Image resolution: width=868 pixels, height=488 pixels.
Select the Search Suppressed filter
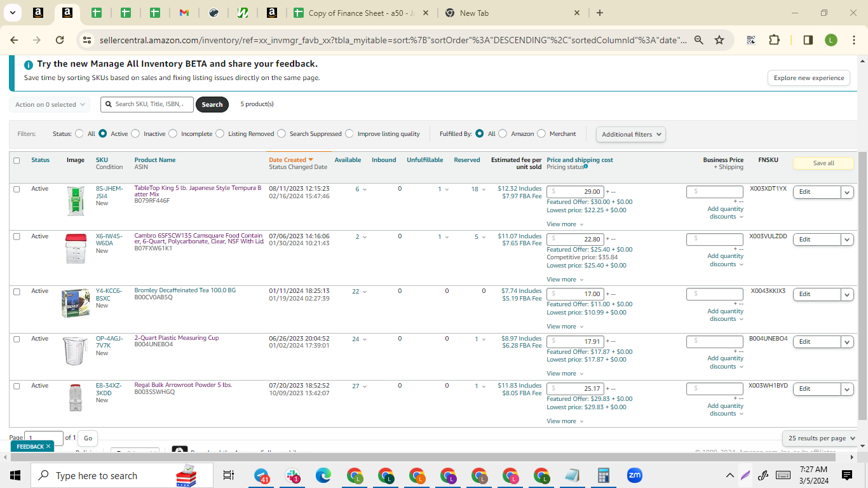[x=281, y=133]
